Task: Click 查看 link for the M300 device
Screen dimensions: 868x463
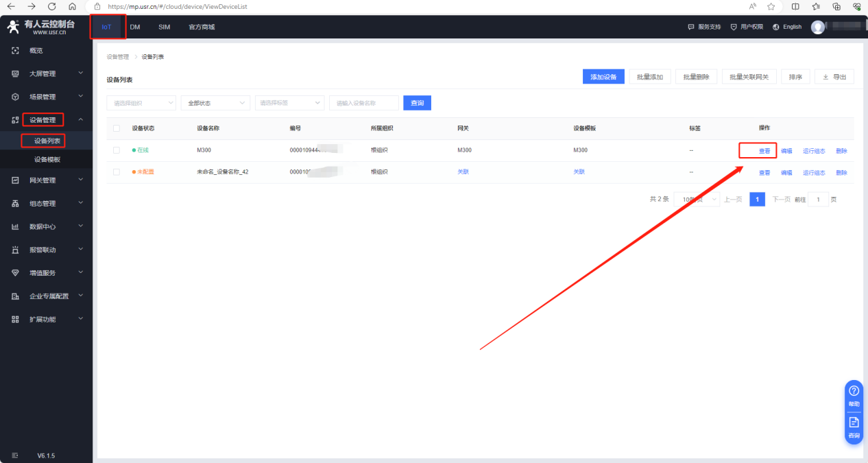Action: (x=764, y=151)
